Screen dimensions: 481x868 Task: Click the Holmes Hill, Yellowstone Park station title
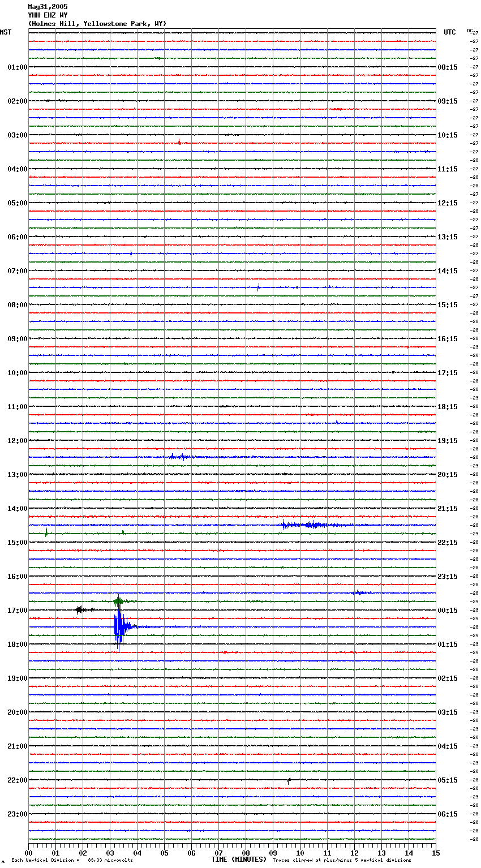[x=97, y=24]
